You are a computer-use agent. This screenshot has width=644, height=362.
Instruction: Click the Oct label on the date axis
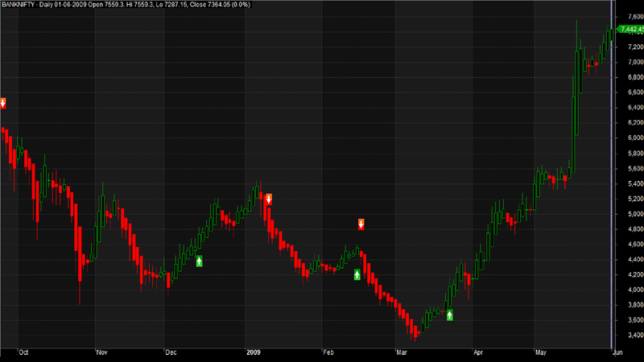[23, 352]
